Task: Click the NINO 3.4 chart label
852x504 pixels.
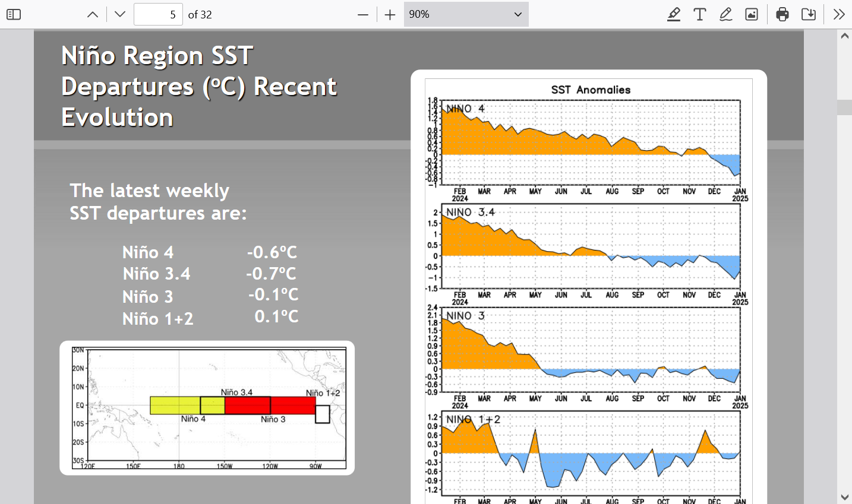Action: tap(470, 212)
